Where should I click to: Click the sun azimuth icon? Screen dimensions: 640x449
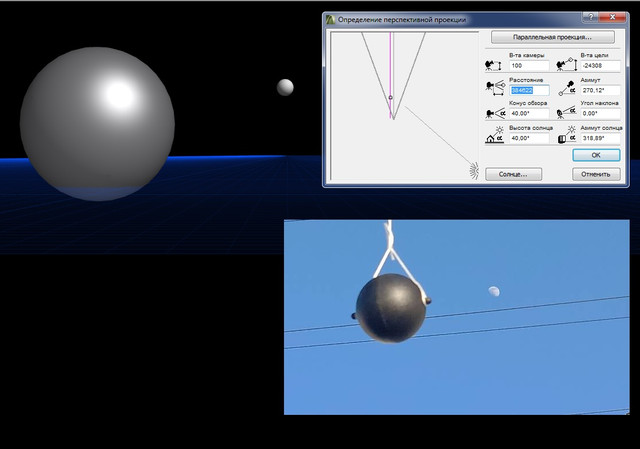point(567,135)
